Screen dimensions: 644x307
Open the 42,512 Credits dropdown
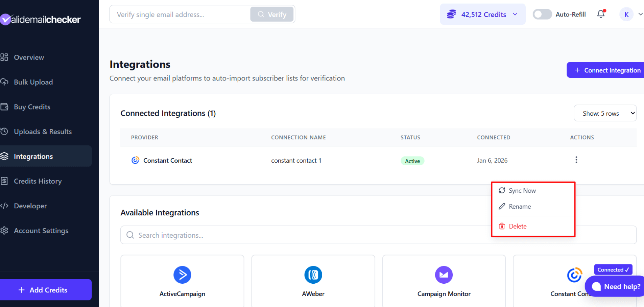click(x=482, y=14)
